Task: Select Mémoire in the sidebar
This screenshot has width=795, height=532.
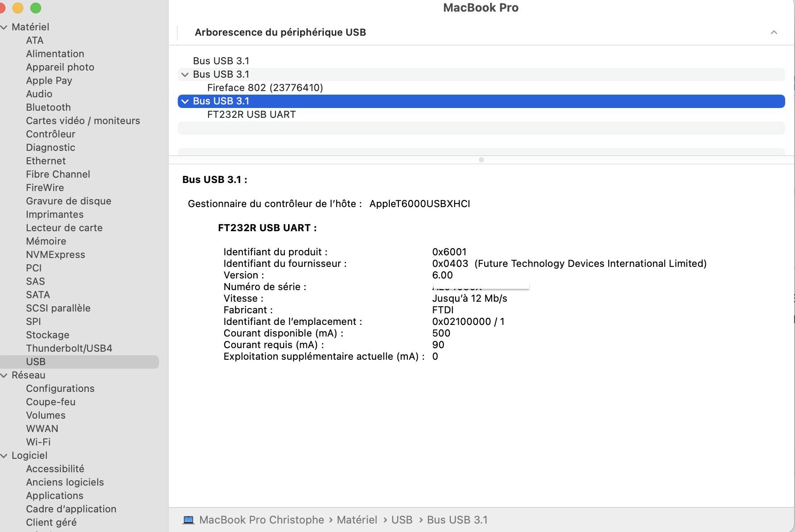Action: [x=46, y=241]
